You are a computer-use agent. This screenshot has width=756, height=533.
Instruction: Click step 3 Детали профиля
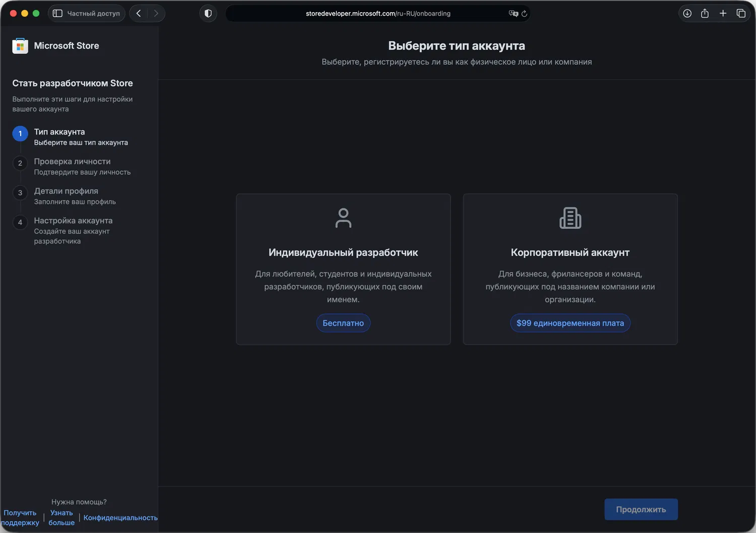pyautogui.click(x=66, y=191)
